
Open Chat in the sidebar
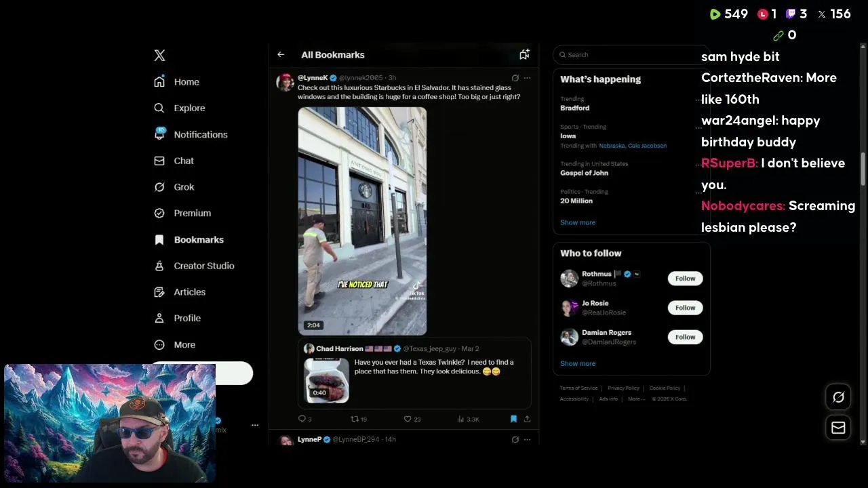point(174,161)
